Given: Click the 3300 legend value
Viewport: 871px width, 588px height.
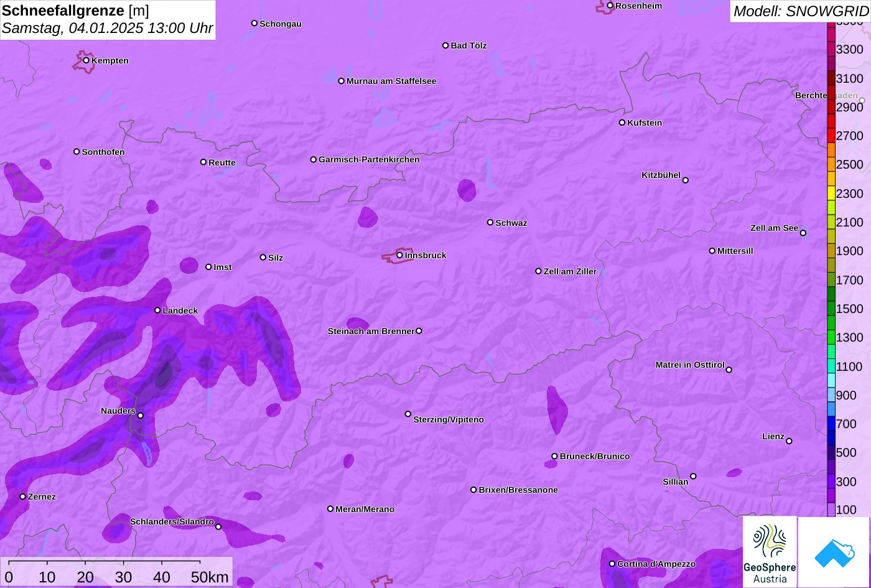Looking at the screenshot, I should pyautogui.click(x=850, y=49).
